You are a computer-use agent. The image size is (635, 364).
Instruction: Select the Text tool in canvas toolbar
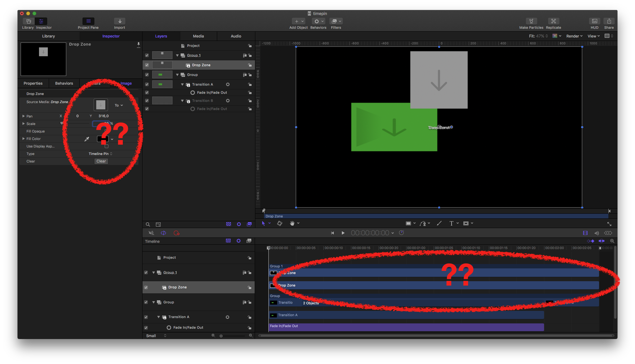pos(451,223)
